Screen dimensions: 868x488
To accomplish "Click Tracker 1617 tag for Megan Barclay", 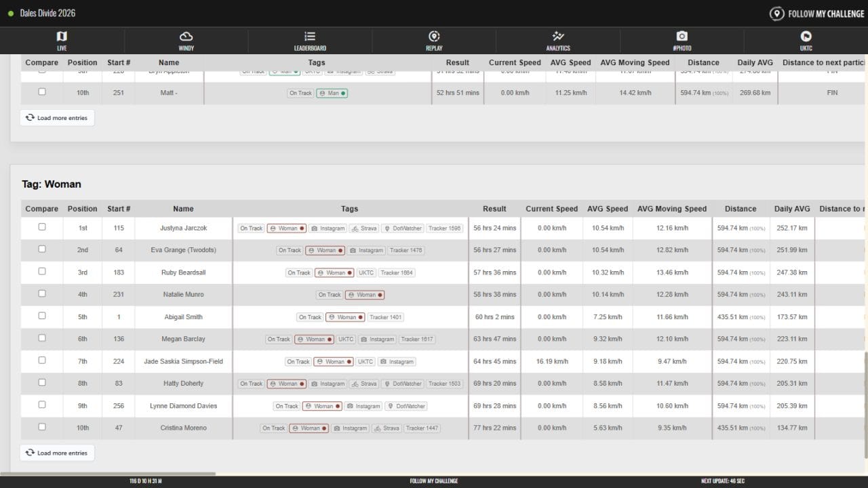I will 416,340.
